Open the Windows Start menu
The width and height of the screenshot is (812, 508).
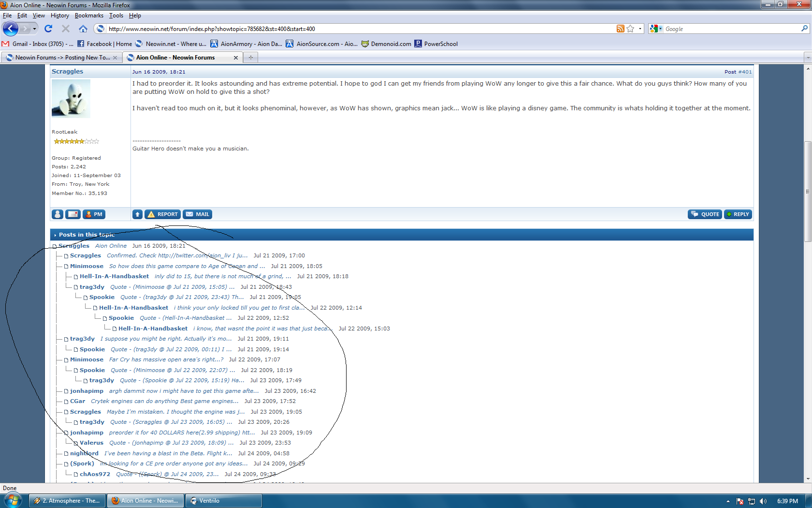click(x=12, y=500)
